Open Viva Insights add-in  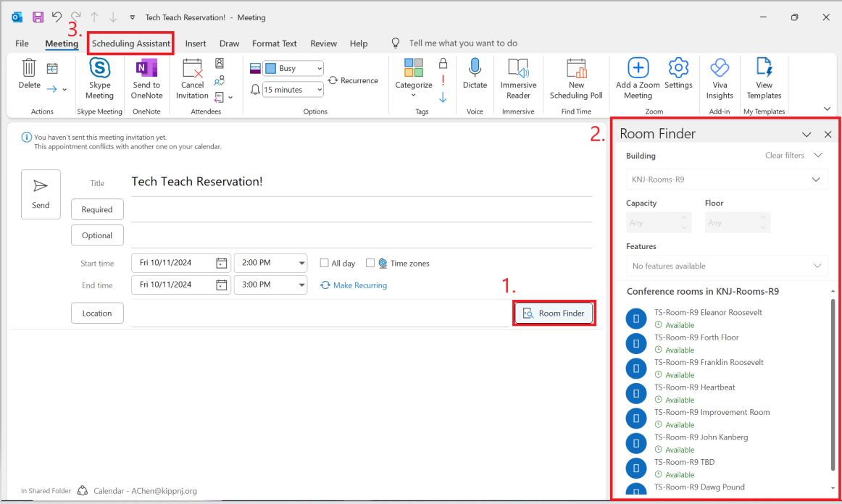[x=719, y=70]
